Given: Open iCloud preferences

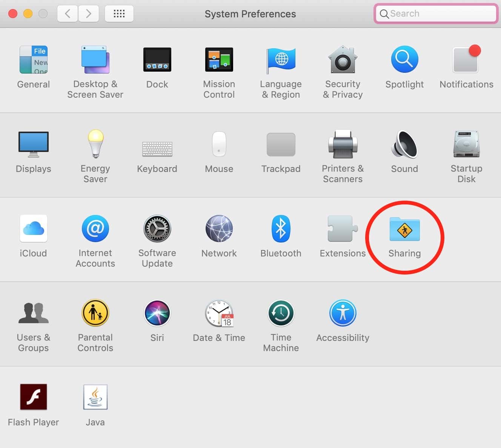Looking at the screenshot, I should click(x=33, y=229).
